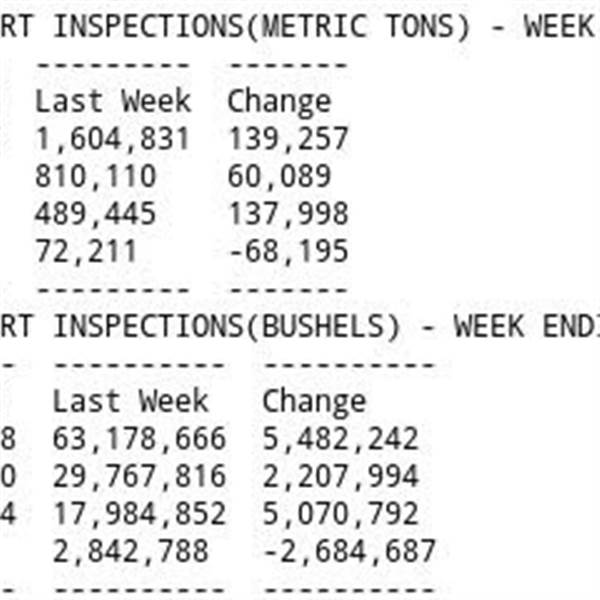Click the change value 137,998
This screenshot has height=600, width=600.
pyautogui.click(x=288, y=213)
